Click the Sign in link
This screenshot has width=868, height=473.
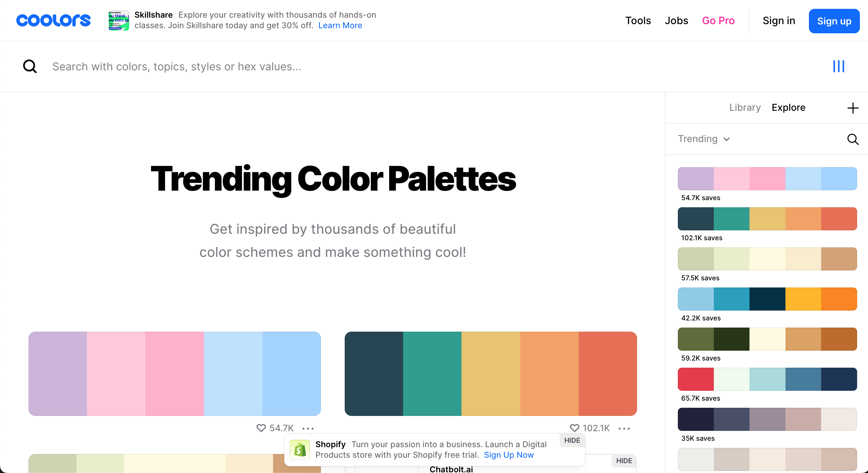[x=779, y=21]
